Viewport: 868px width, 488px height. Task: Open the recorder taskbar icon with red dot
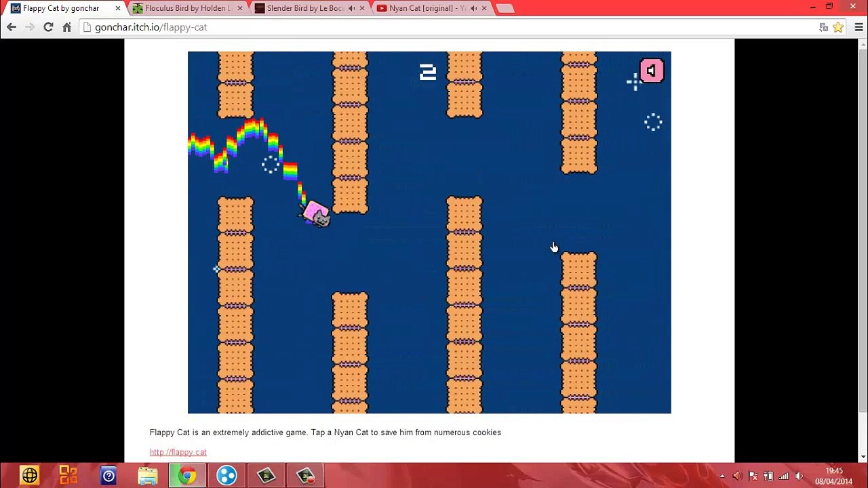coord(305,476)
